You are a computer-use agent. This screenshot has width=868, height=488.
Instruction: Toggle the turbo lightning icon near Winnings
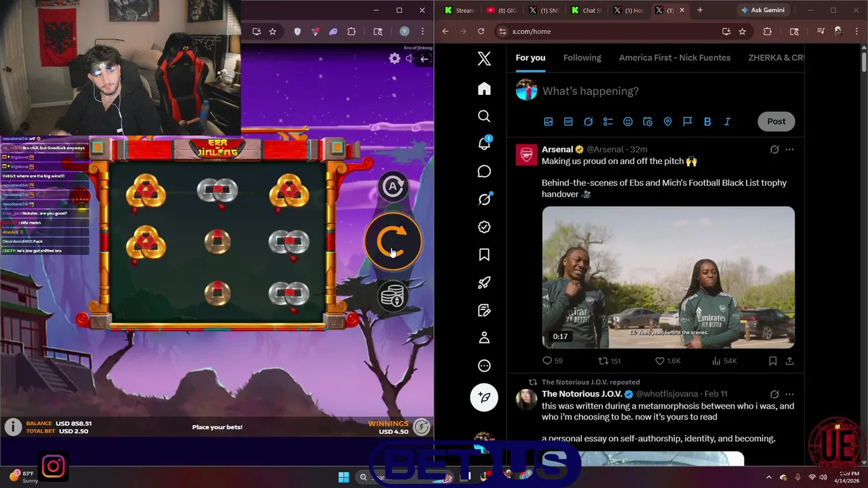(421, 426)
